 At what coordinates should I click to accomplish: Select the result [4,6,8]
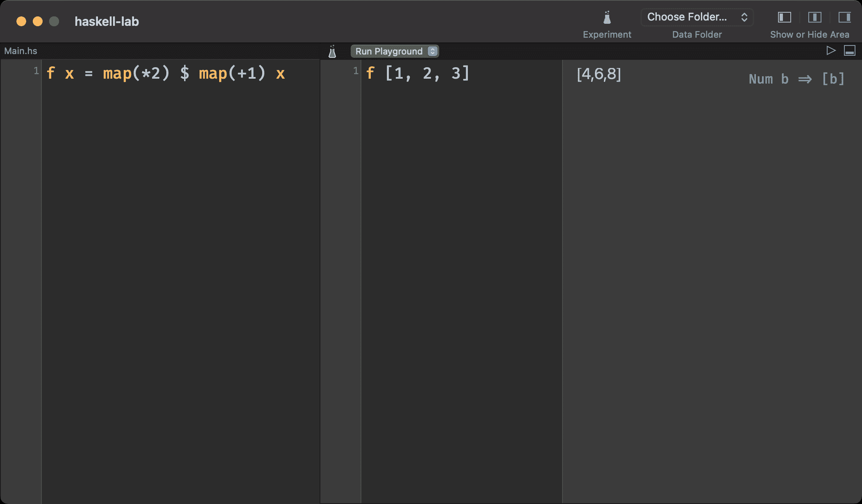coord(599,74)
